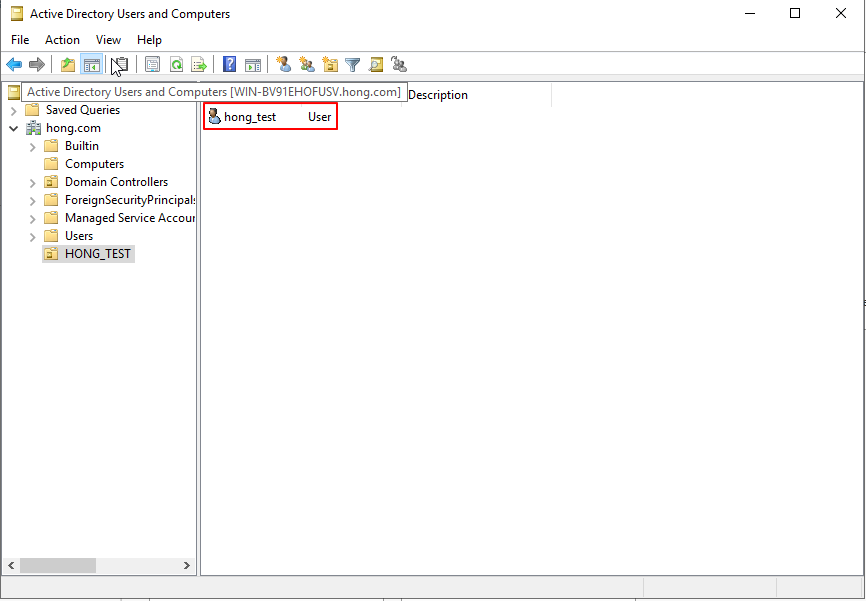Find objects in Active Directory with magnifier icon
This screenshot has width=866, height=601.
(x=376, y=65)
